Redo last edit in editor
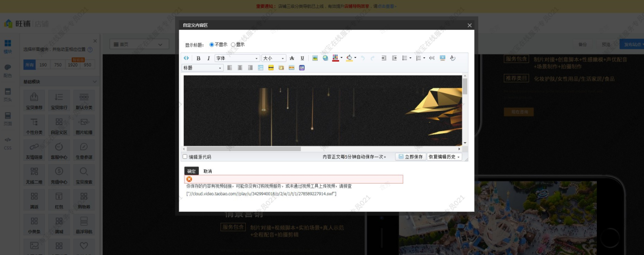 coord(373,58)
